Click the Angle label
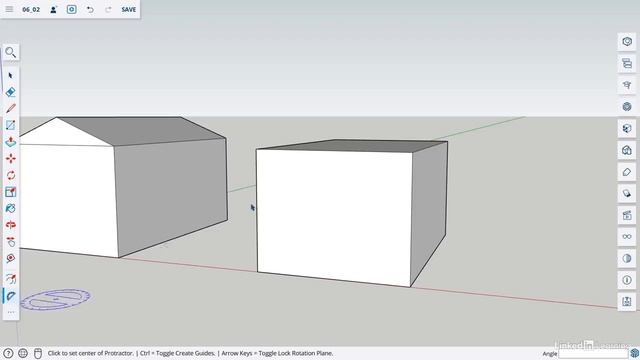Viewport: 640px width, 360px height. [x=550, y=353]
